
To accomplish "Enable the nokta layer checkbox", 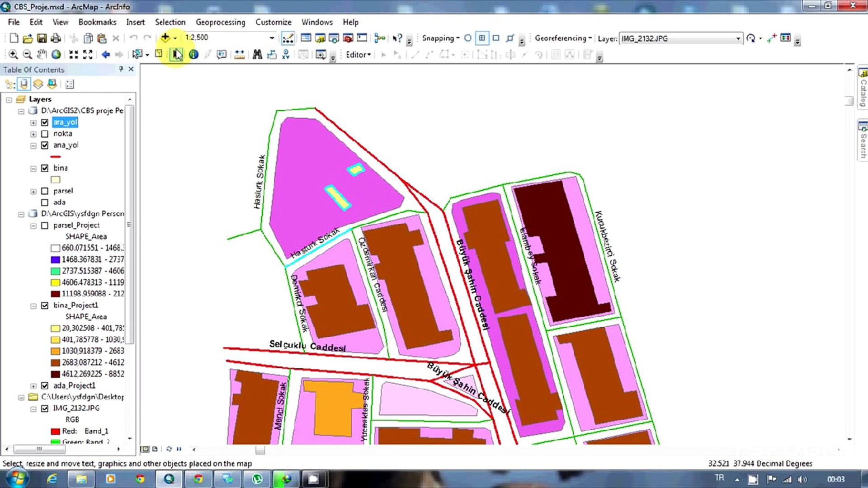I will 45,134.
